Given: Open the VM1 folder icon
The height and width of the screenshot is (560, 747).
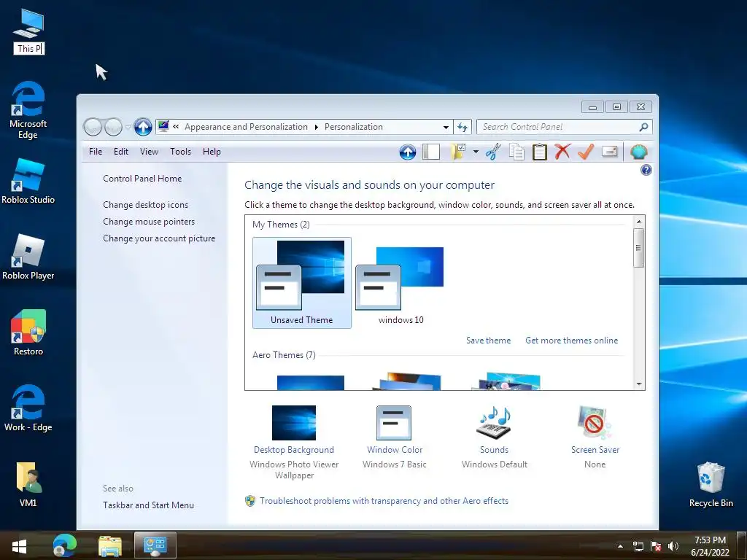Looking at the screenshot, I should (28, 484).
